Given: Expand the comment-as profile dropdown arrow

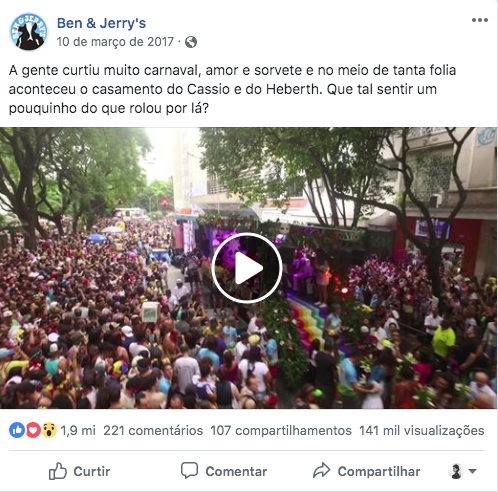Looking at the screenshot, I should pos(472,471).
